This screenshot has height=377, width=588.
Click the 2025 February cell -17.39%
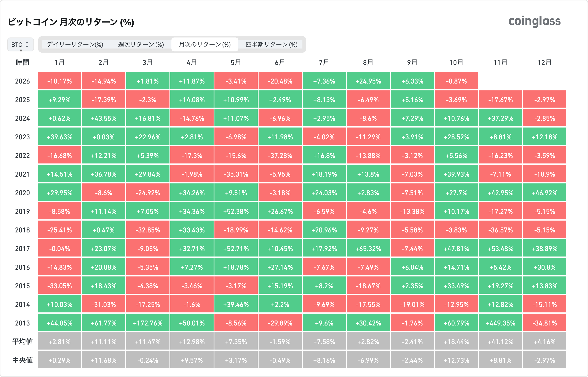(x=104, y=99)
